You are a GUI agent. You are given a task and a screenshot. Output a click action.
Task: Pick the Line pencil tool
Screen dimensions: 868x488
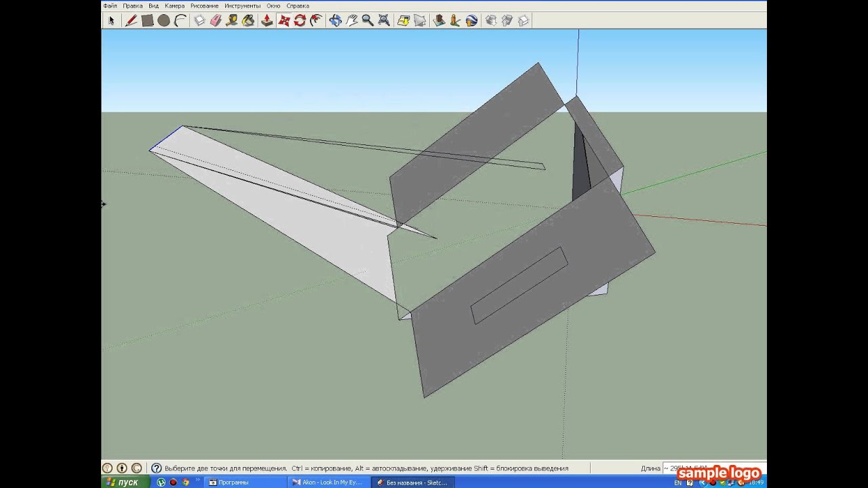click(x=132, y=20)
